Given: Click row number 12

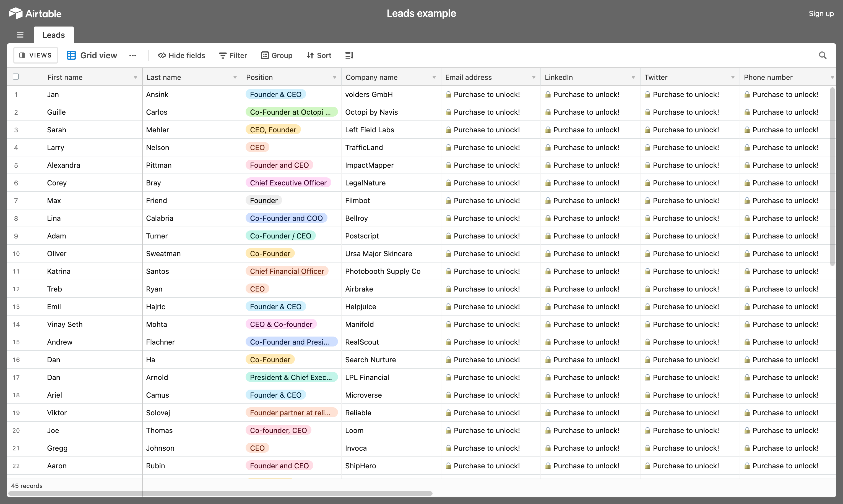Looking at the screenshot, I should coord(16,289).
